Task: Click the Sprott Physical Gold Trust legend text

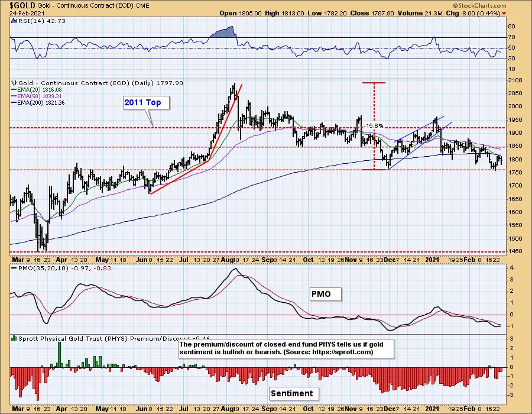Action: pos(114,339)
